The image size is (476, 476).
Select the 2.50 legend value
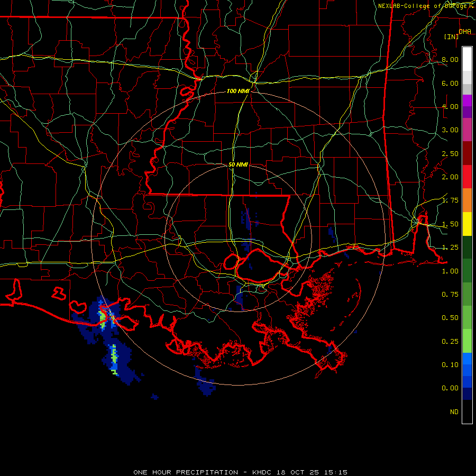(x=450, y=153)
